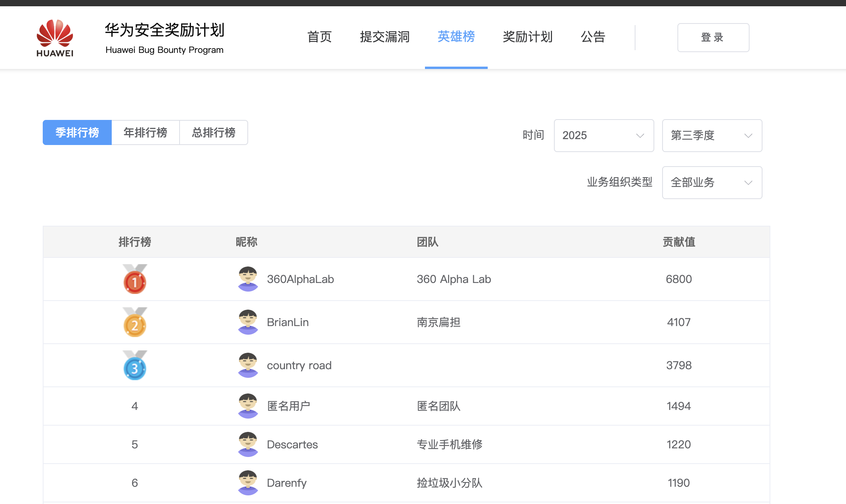This screenshot has height=504, width=846.
Task: Select the 季排行榜 ranking toggle
Action: 77,132
